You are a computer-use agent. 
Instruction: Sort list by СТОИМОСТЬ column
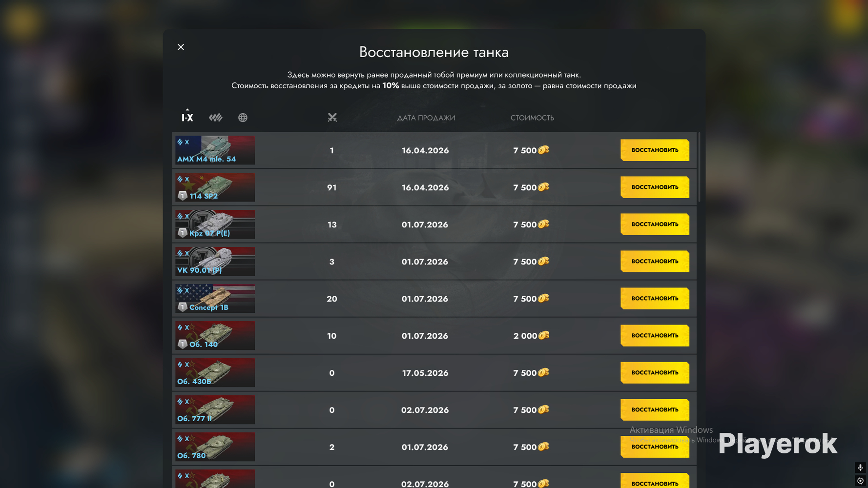coord(532,118)
